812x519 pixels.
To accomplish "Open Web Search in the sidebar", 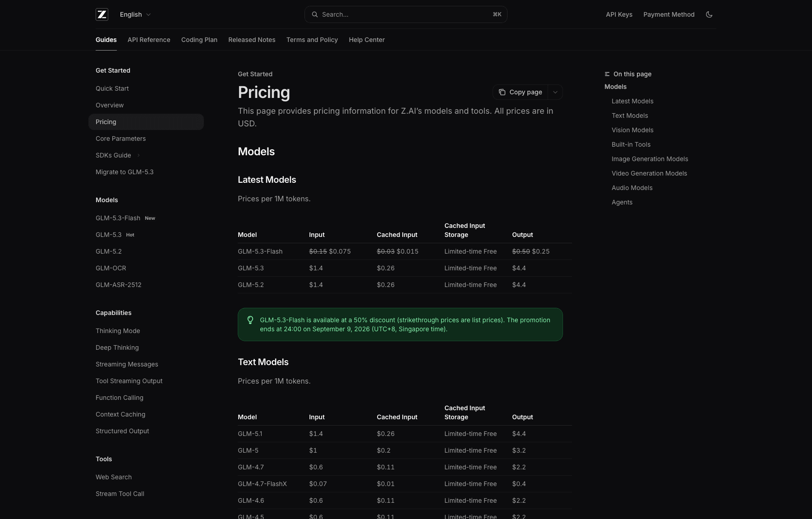I will click(146, 477).
